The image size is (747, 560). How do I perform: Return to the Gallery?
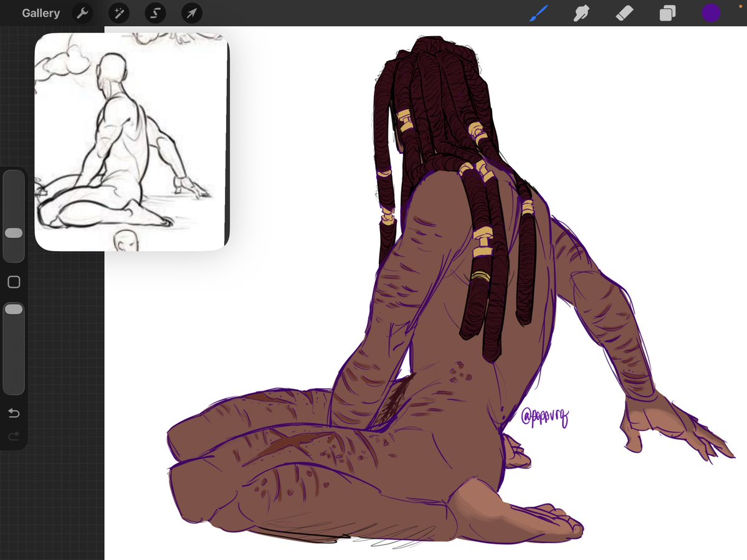(x=40, y=13)
